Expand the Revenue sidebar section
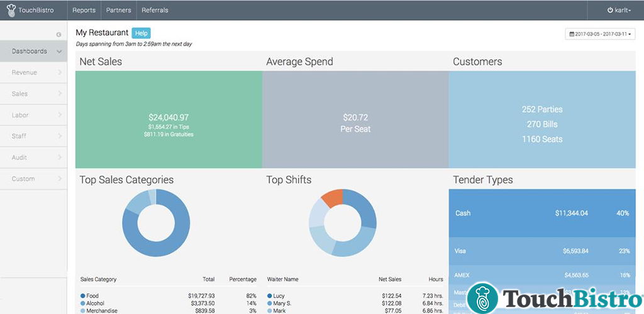The width and height of the screenshot is (644, 314). coord(33,73)
